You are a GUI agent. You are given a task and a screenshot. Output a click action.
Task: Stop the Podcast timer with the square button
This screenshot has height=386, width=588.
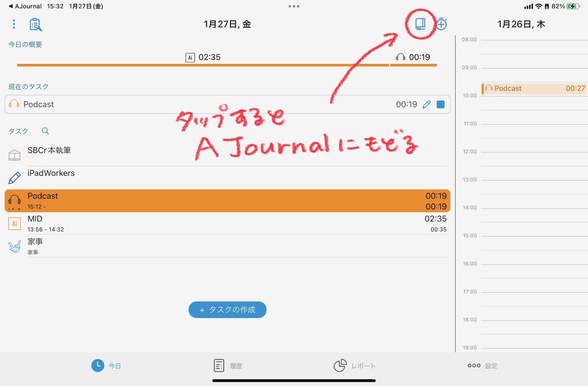[x=441, y=104]
